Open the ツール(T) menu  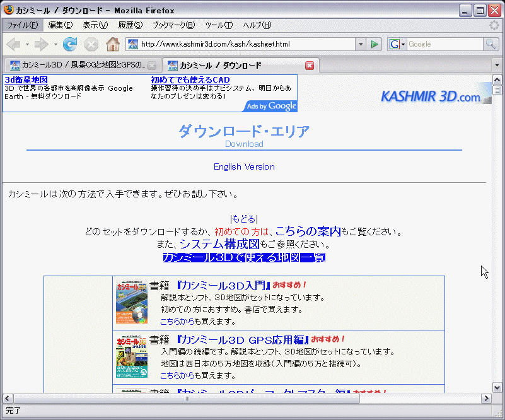[219, 25]
